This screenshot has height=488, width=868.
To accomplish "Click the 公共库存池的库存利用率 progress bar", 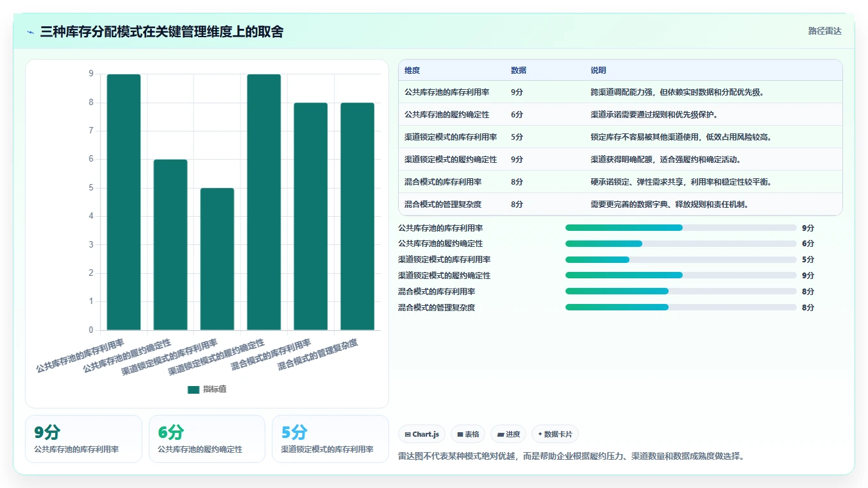I will coord(681,228).
